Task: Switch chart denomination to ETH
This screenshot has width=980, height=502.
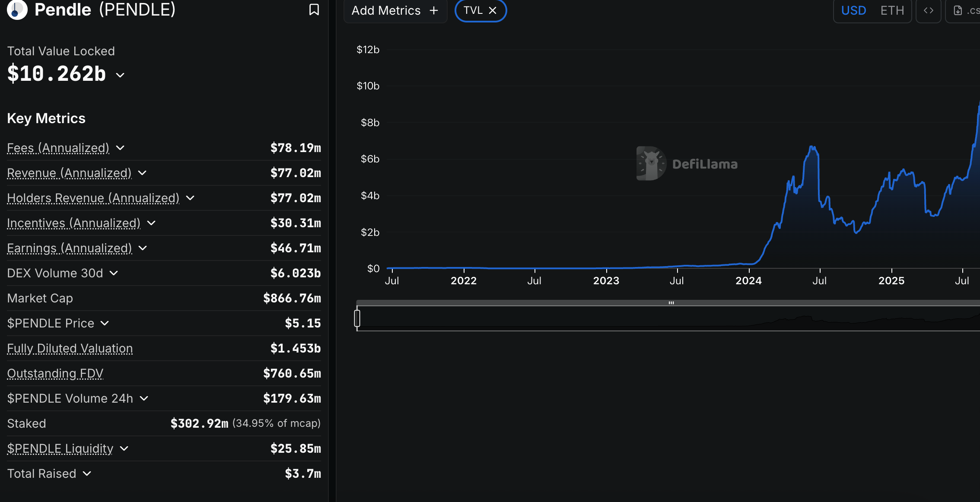Action: pos(892,10)
